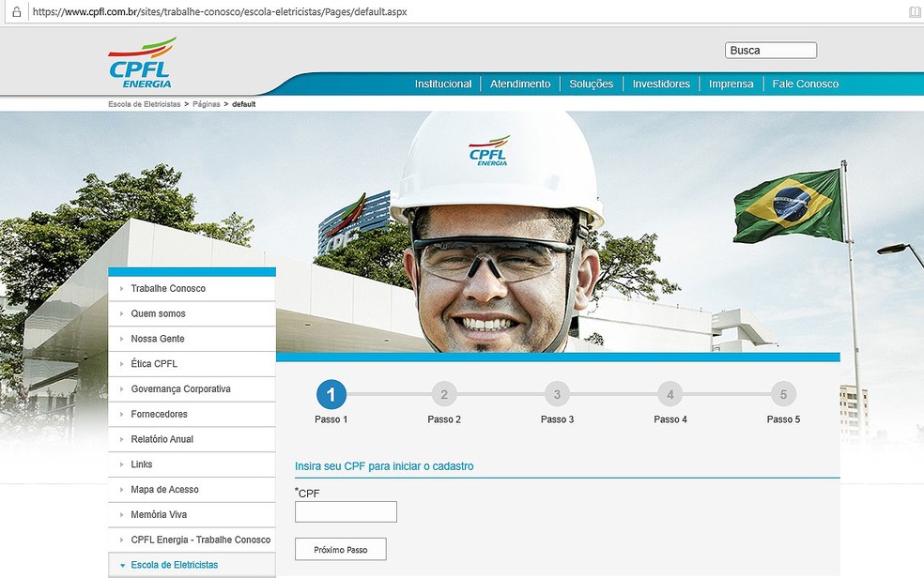This screenshot has width=924, height=578.
Task: Click step 2 circle in progress bar
Action: 444,394
